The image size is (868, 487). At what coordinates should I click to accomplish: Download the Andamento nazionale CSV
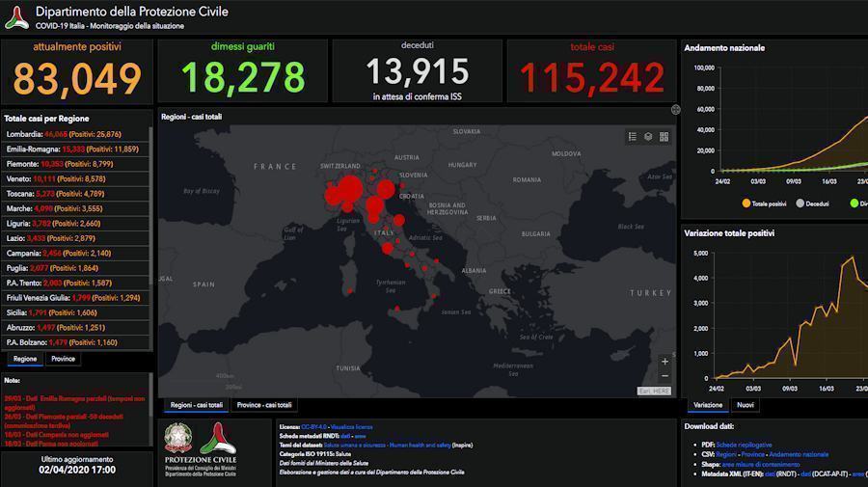(x=799, y=453)
